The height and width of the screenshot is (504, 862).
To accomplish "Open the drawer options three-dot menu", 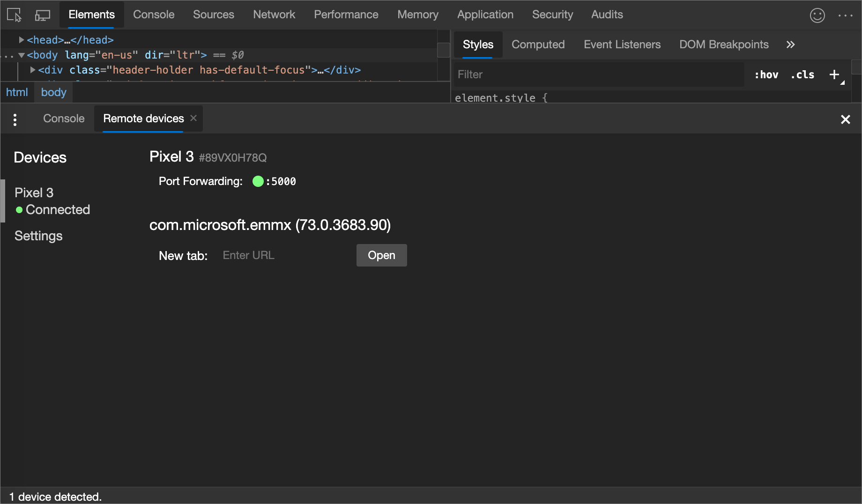I will pos(15,119).
